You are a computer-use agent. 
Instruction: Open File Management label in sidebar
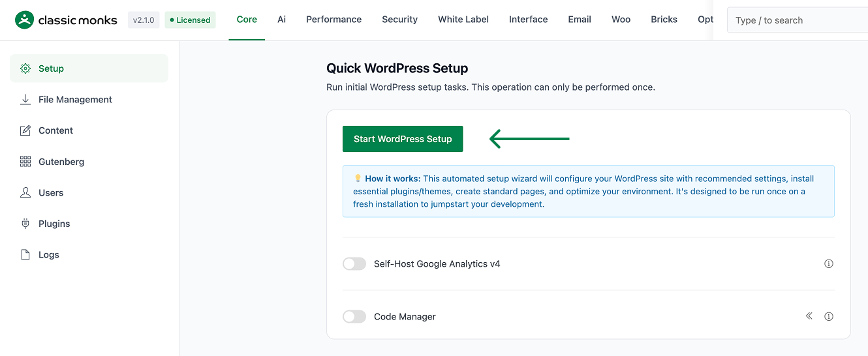pyautogui.click(x=75, y=100)
